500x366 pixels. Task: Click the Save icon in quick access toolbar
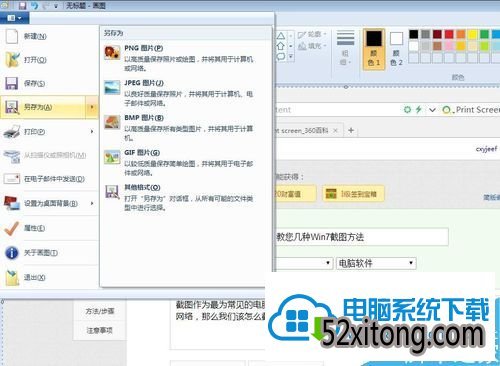22,5
